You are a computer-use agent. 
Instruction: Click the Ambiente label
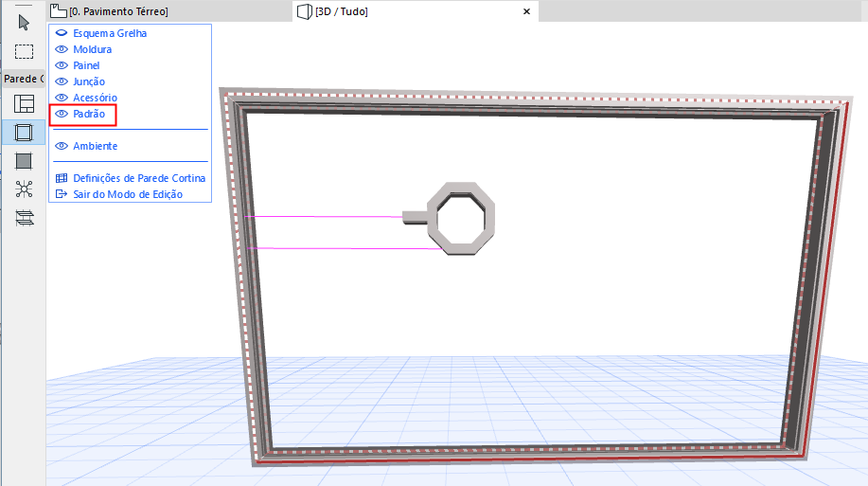tap(96, 146)
